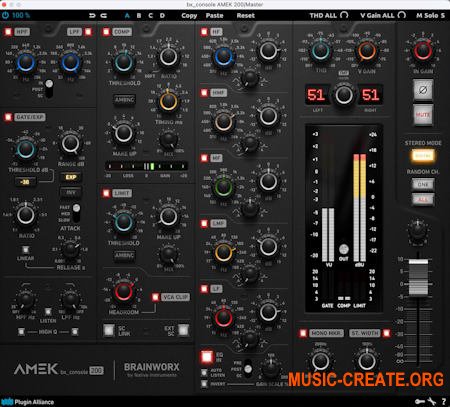The height and width of the screenshot is (407, 450).
Task: Click the gate Threshold dB knob
Action: [x=25, y=149]
